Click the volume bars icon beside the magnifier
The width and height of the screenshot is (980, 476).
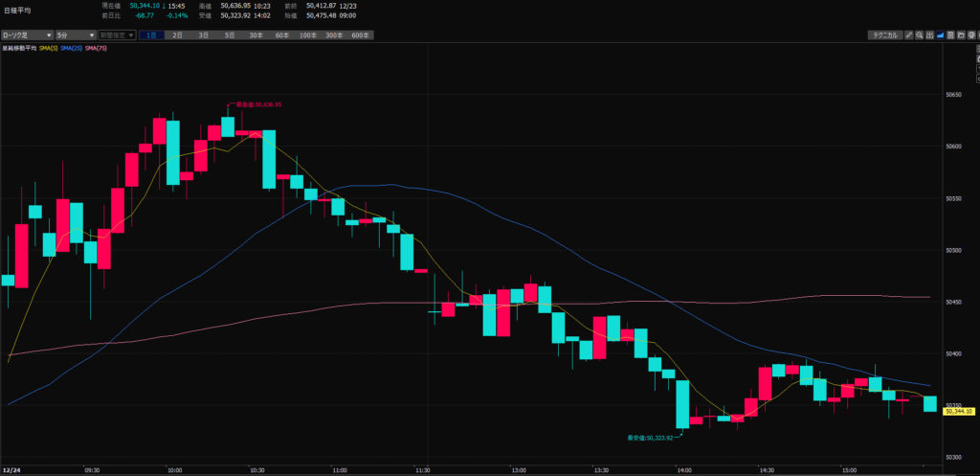(x=928, y=35)
